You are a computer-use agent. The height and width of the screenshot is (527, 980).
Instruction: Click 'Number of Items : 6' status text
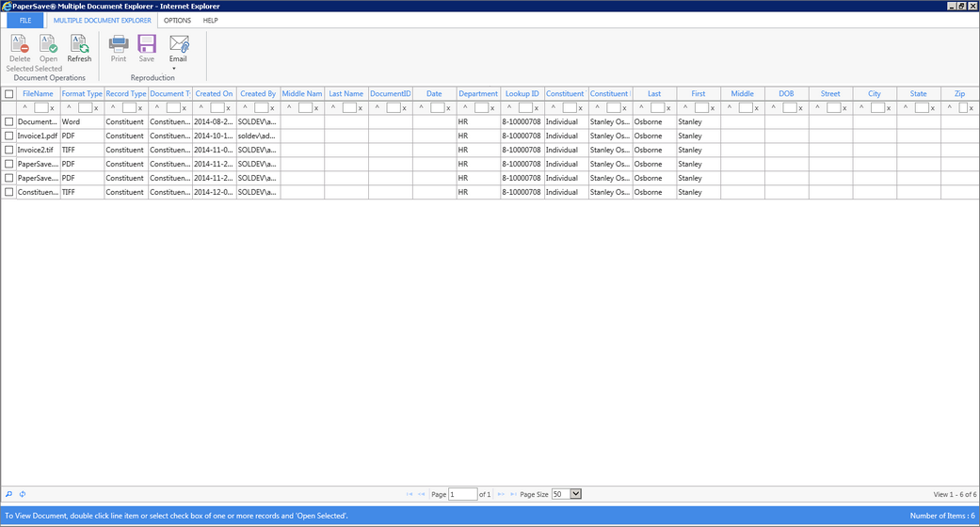[x=942, y=516]
